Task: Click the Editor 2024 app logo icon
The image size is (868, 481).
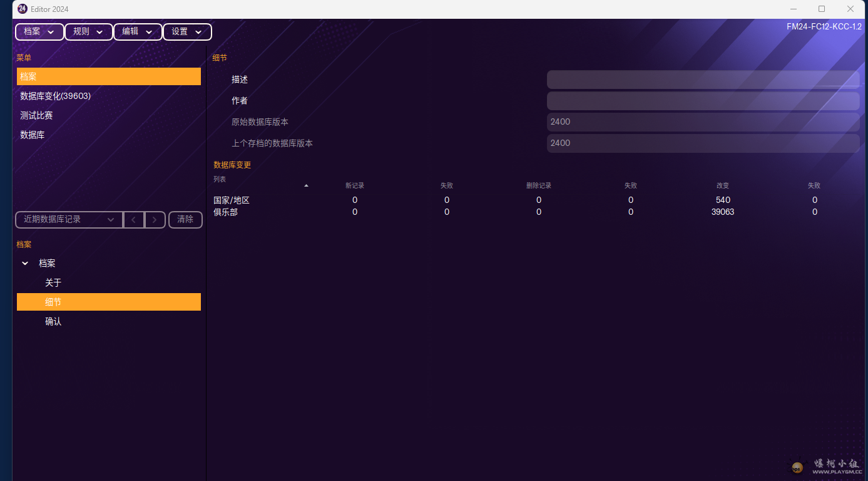Action: [23, 9]
